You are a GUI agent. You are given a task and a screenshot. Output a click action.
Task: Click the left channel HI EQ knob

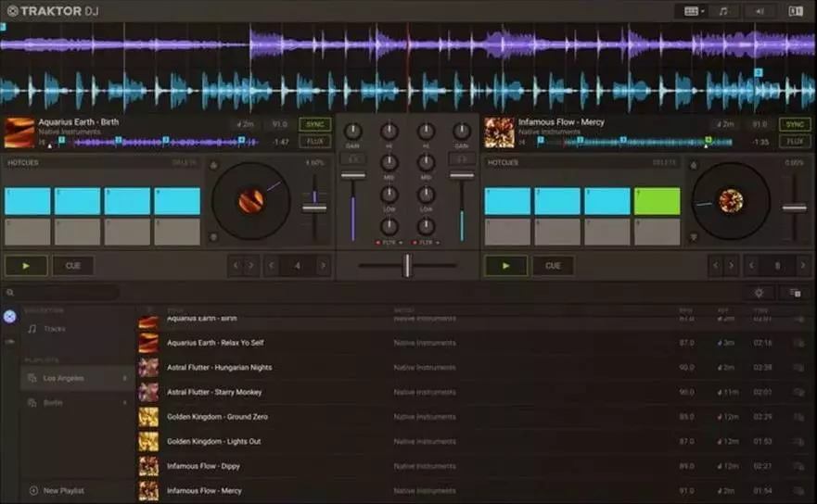point(389,132)
